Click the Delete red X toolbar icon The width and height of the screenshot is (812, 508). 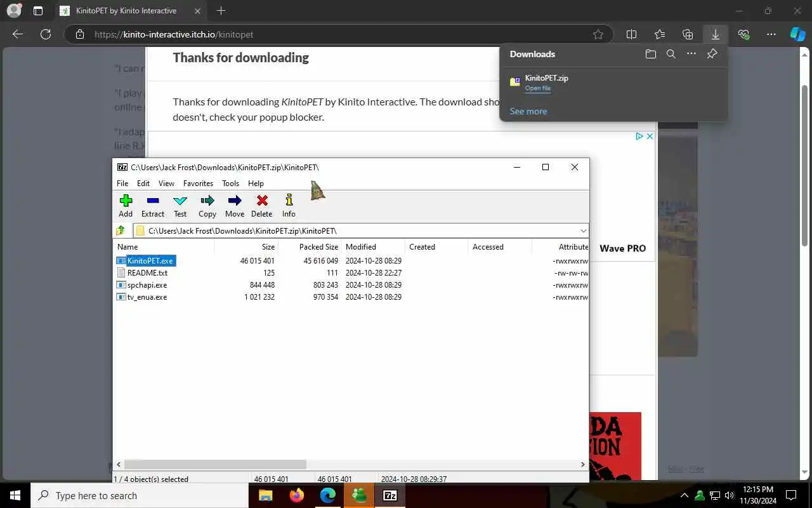(x=261, y=206)
